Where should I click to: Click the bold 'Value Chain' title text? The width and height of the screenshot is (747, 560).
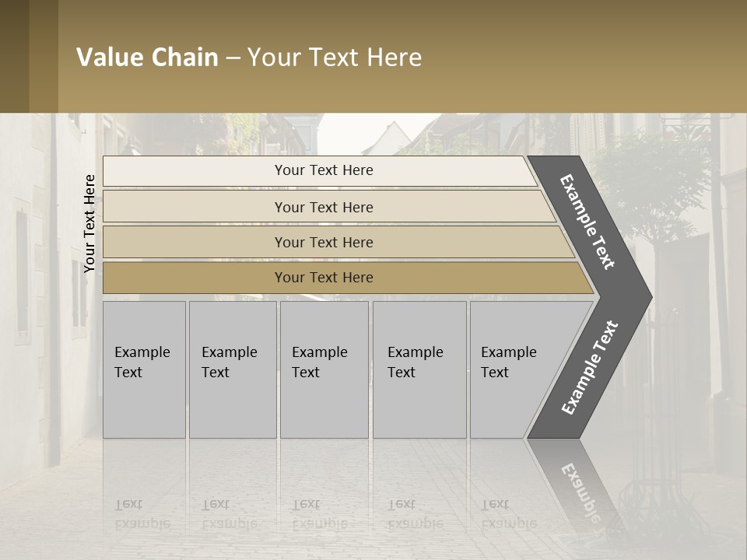[147, 58]
